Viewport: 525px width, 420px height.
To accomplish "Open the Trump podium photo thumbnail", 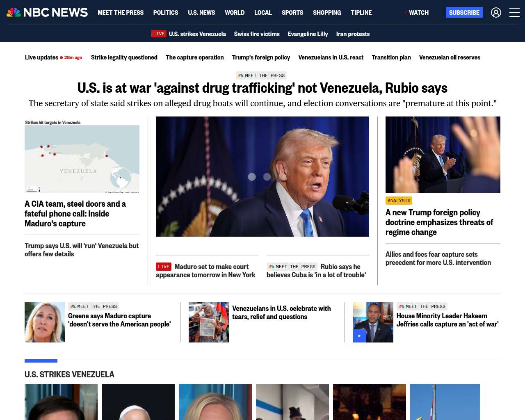I will point(443,155).
